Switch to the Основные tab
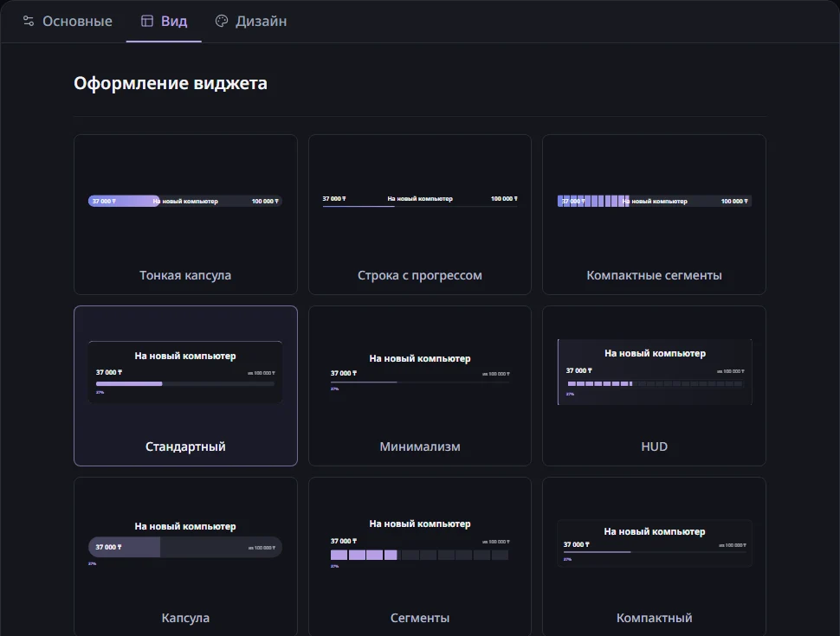This screenshot has width=840, height=636. point(68,22)
